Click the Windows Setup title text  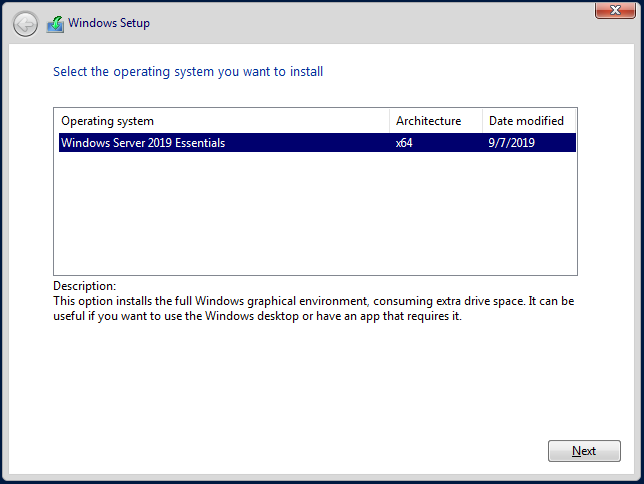click(x=109, y=23)
